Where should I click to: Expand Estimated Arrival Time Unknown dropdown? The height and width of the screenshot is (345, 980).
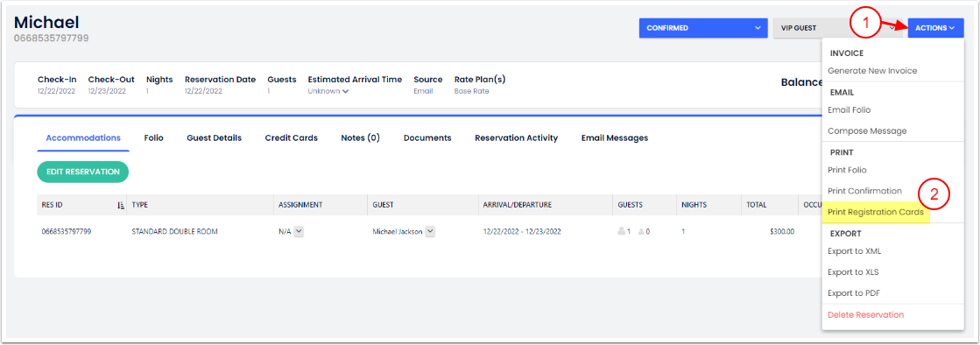pos(328,91)
